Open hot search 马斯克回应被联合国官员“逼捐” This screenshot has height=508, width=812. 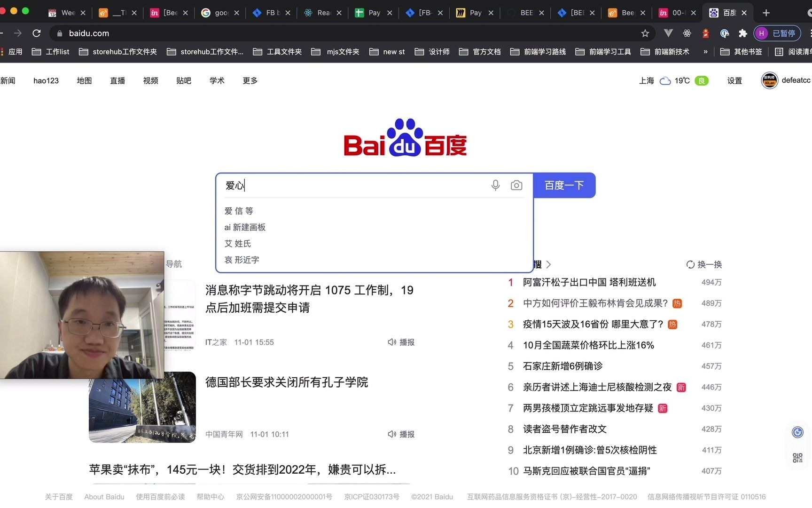586,471
